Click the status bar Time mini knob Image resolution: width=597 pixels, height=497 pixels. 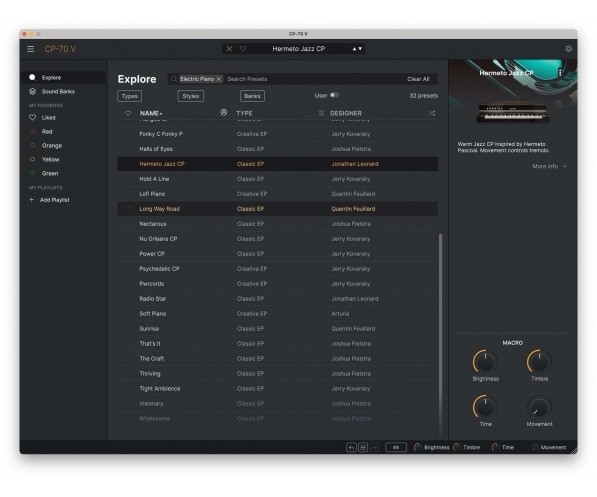click(495, 447)
